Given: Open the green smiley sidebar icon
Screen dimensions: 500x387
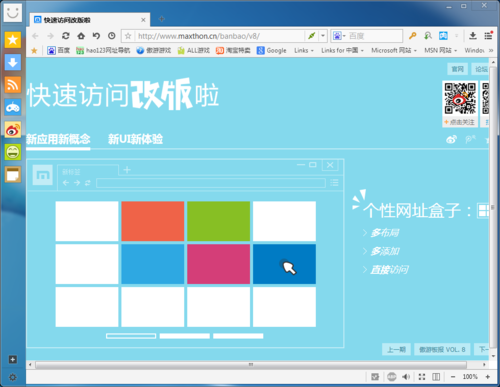Looking at the screenshot, I should point(13,152).
